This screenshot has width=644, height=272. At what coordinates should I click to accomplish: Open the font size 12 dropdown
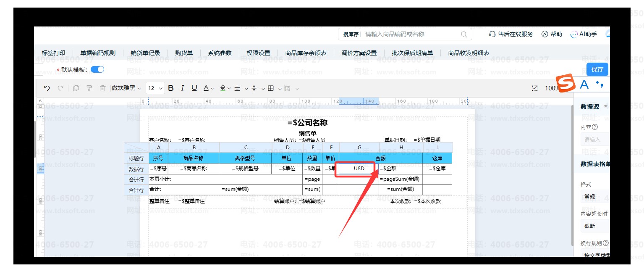155,88
